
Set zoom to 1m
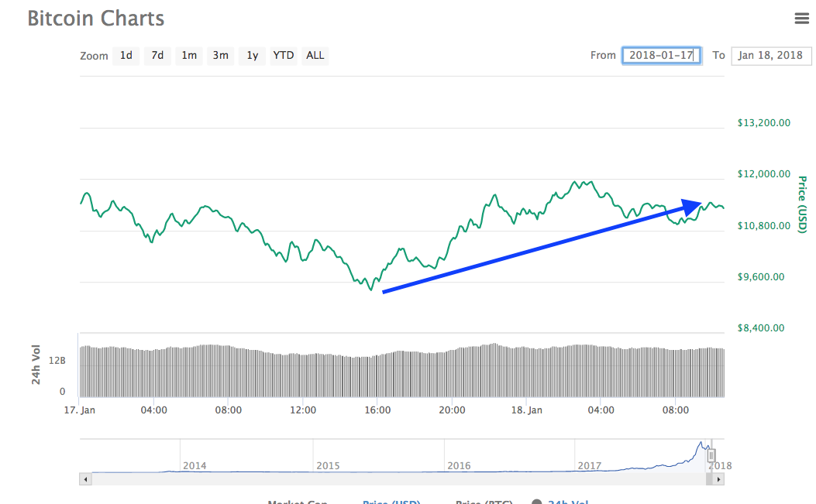189,56
